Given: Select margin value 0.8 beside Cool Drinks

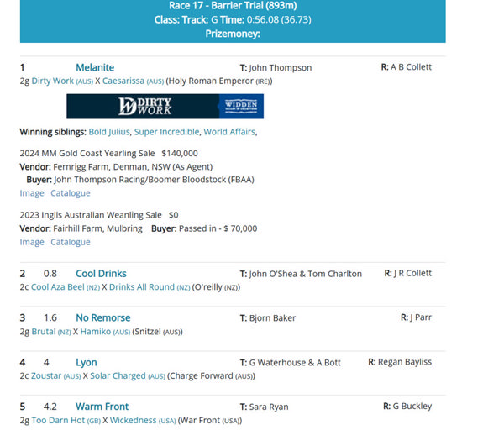Looking at the screenshot, I should point(50,274).
